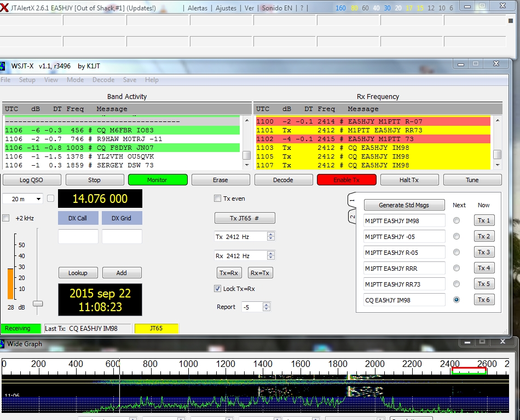
Task: Select Next radio for M1PTT EA5HJY RRR
Action: (457, 268)
